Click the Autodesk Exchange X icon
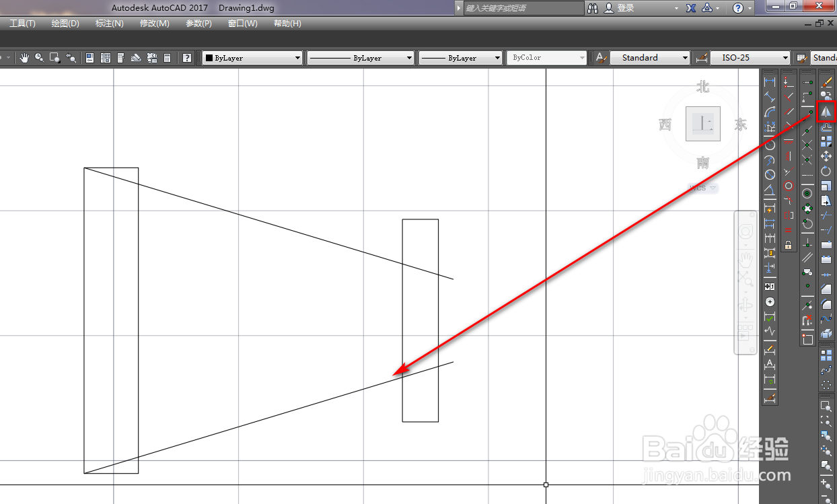 click(x=691, y=8)
